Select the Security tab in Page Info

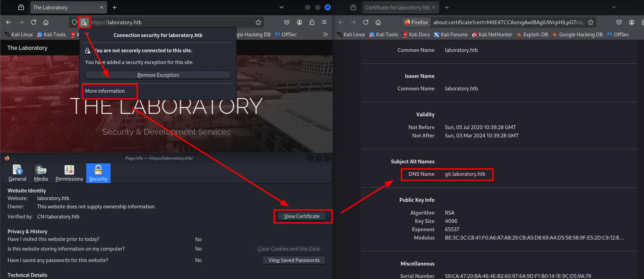98,173
